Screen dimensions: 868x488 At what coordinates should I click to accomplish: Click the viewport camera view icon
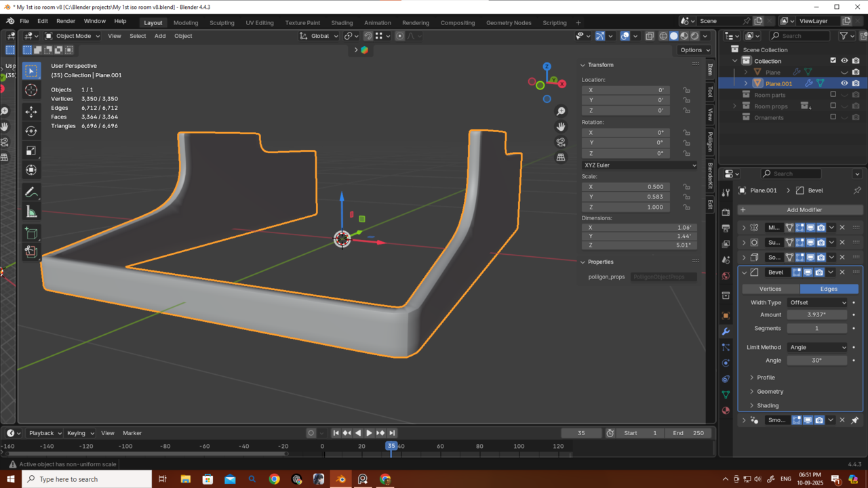pyautogui.click(x=561, y=142)
